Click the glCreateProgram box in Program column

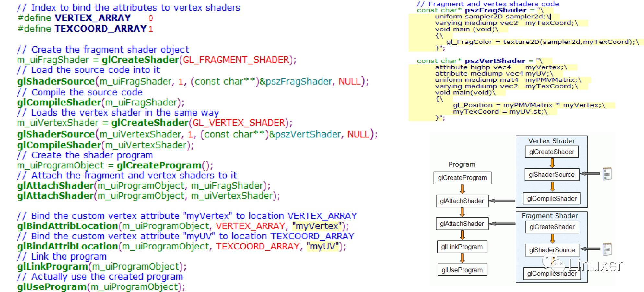[463, 178]
